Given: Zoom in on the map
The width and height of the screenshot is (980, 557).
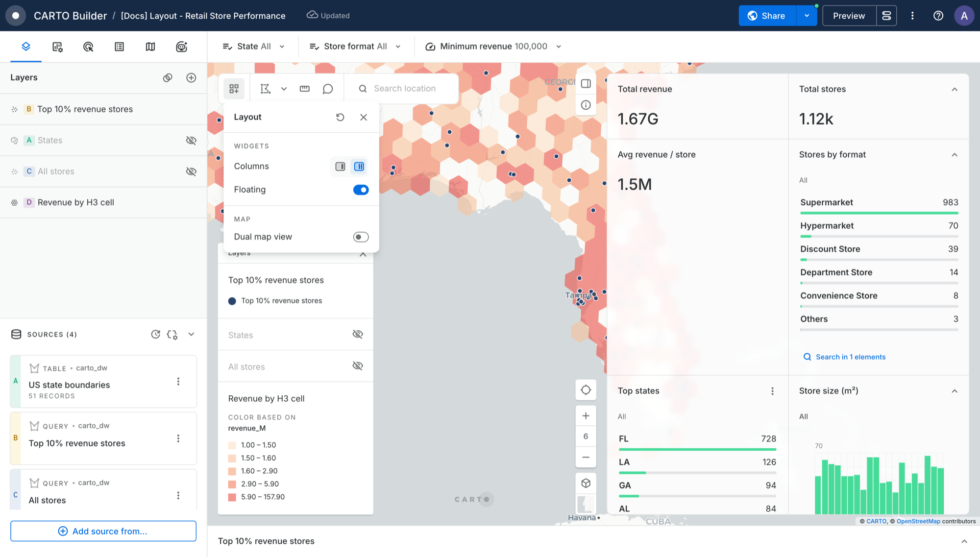Looking at the screenshot, I should pyautogui.click(x=586, y=416).
